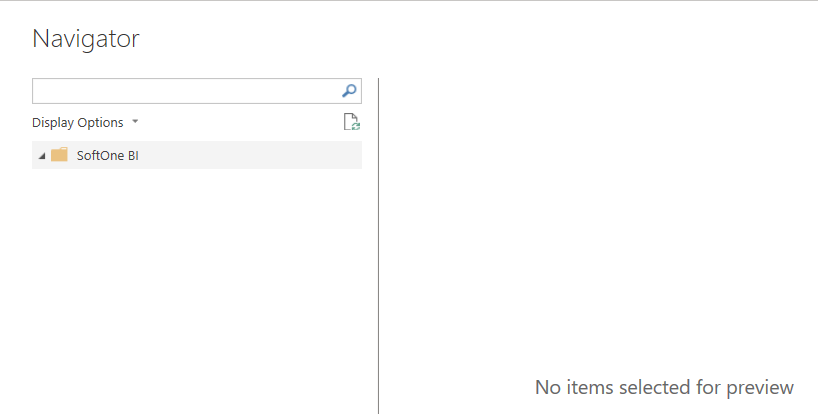Select the SoftOne BI tree item
This screenshot has width=818, height=414.
107,155
